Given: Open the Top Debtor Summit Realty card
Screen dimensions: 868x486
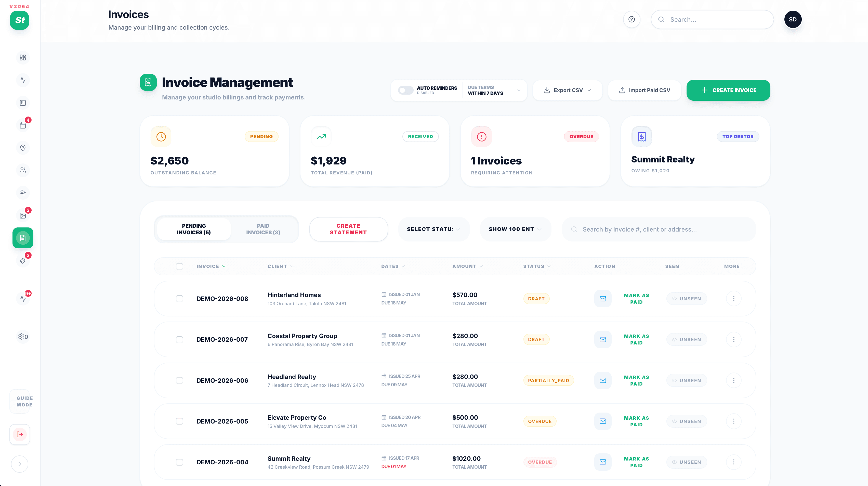Looking at the screenshot, I should tap(695, 151).
